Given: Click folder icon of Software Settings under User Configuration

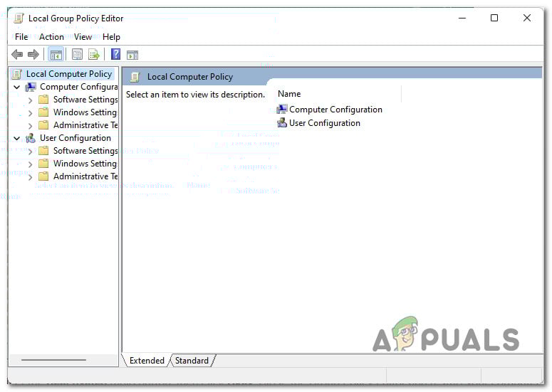Looking at the screenshot, I should click(x=43, y=151).
